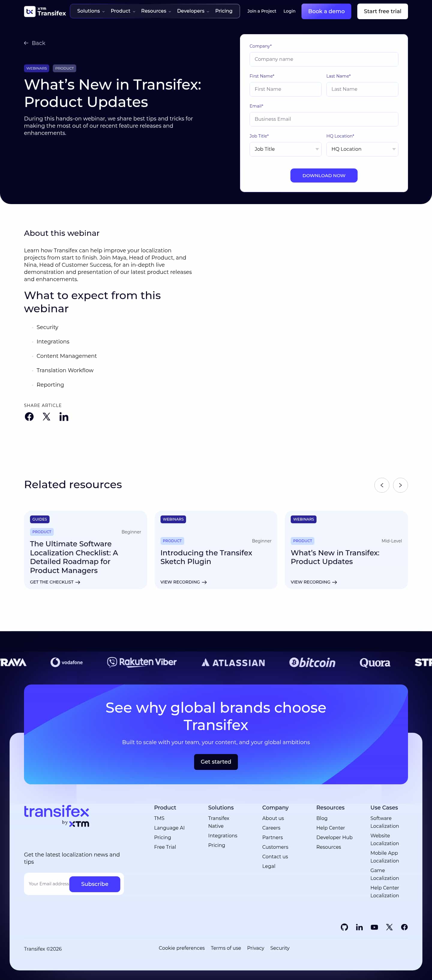Share article on LinkedIn
This screenshot has height=980, width=432.
[64, 417]
